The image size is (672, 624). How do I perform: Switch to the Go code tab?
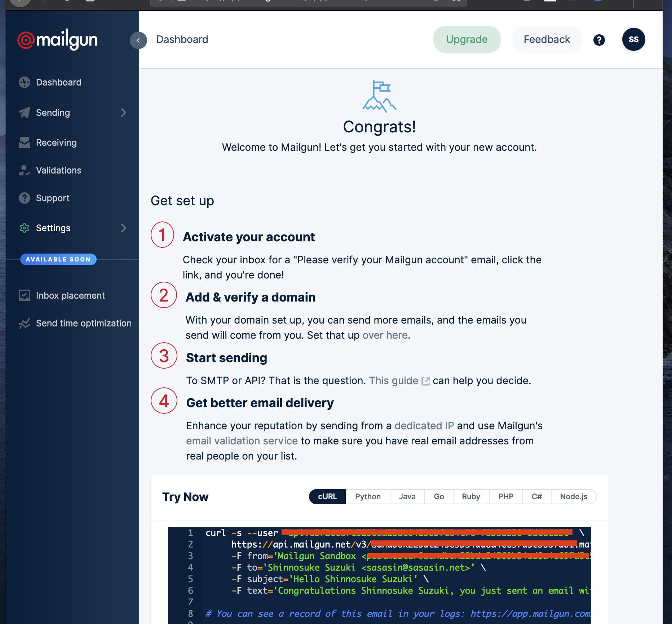pos(439,497)
